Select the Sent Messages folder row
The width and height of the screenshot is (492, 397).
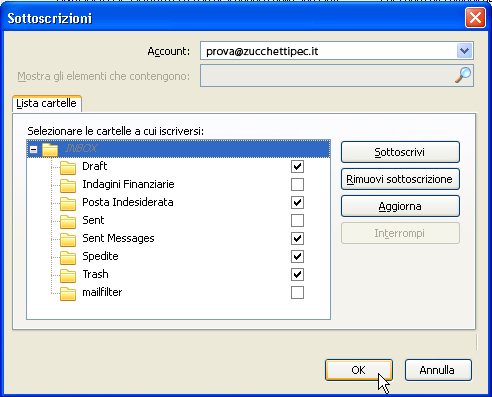[x=178, y=238]
